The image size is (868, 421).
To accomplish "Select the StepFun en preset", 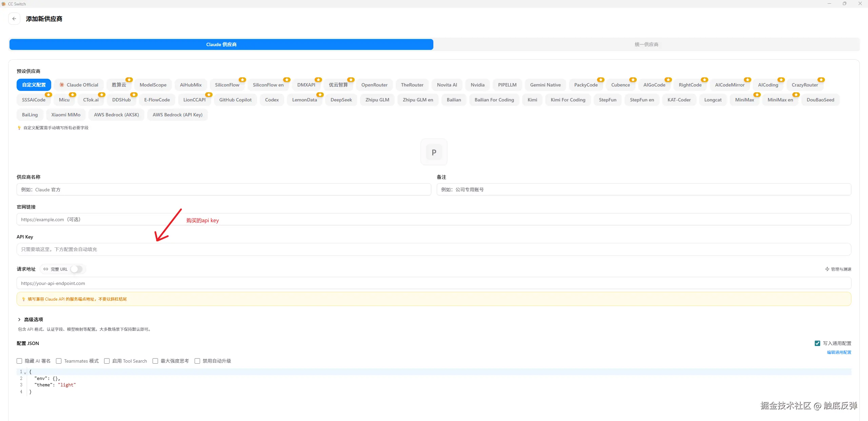I will (x=642, y=100).
